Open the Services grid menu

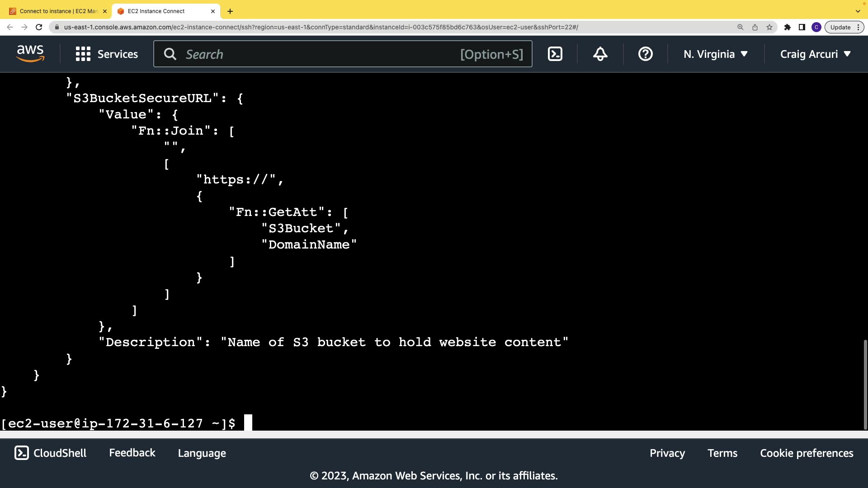point(106,54)
